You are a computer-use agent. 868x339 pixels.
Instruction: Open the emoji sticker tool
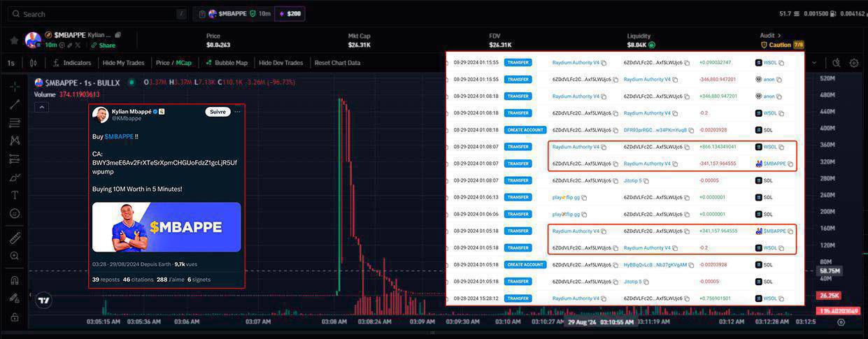(x=15, y=213)
